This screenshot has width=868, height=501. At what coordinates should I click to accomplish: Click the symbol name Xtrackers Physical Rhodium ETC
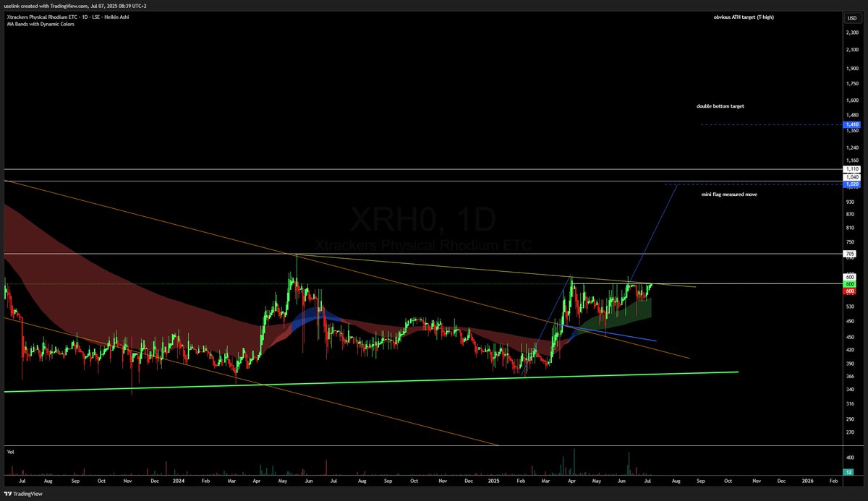pyautogui.click(x=41, y=16)
